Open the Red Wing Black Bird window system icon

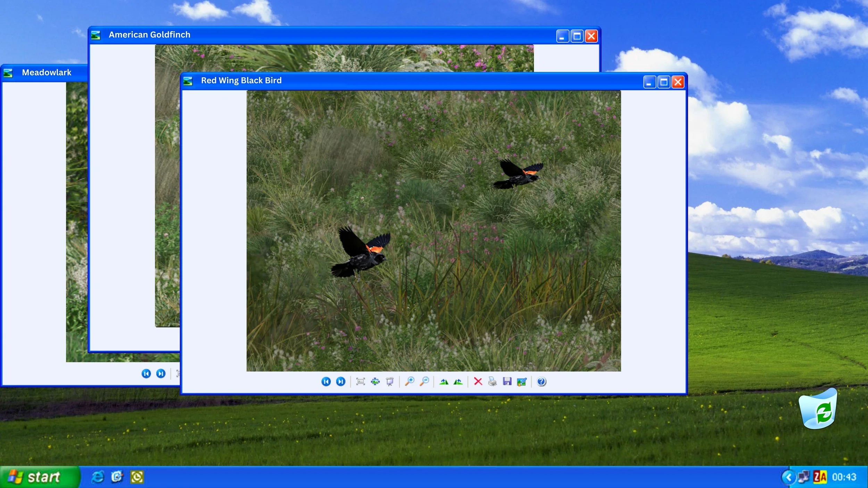coord(188,81)
